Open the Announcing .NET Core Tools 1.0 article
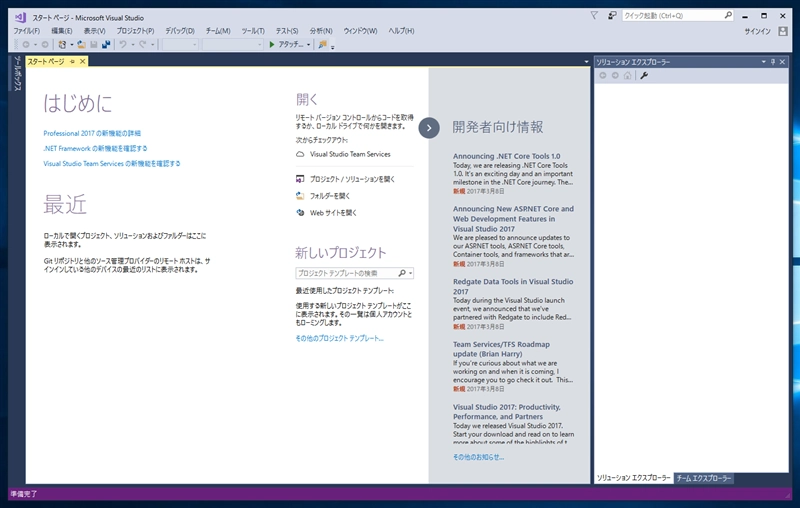800x508 pixels. point(506,157)
